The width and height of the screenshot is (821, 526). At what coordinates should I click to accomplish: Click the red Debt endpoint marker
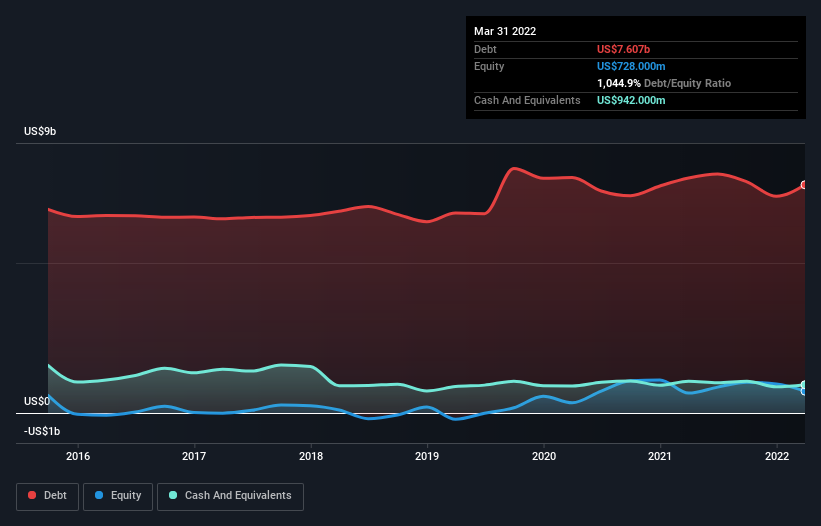(x=804, y=185)
